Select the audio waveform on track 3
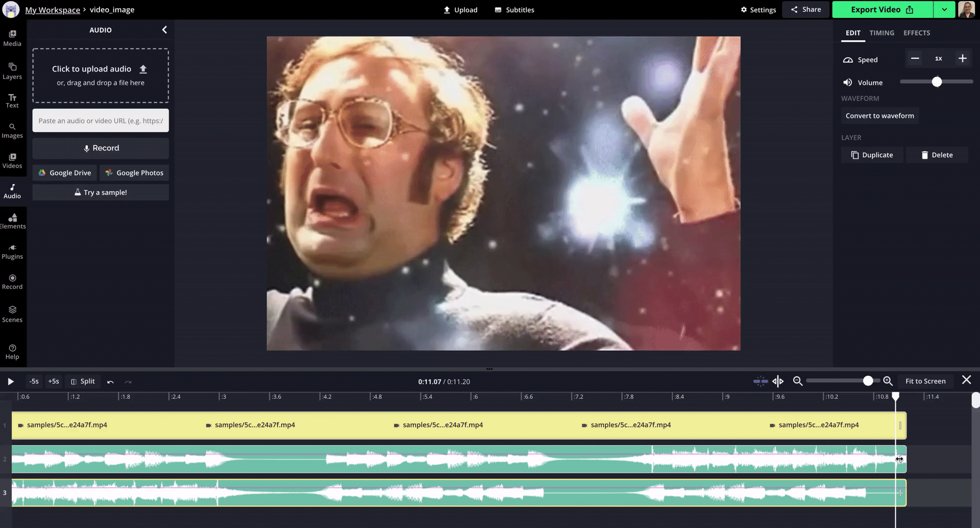 [459, 493]
